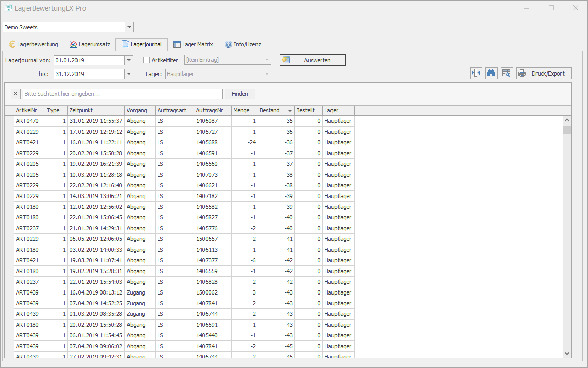Go to the Lager Matrix tab

tap(193, 44)
